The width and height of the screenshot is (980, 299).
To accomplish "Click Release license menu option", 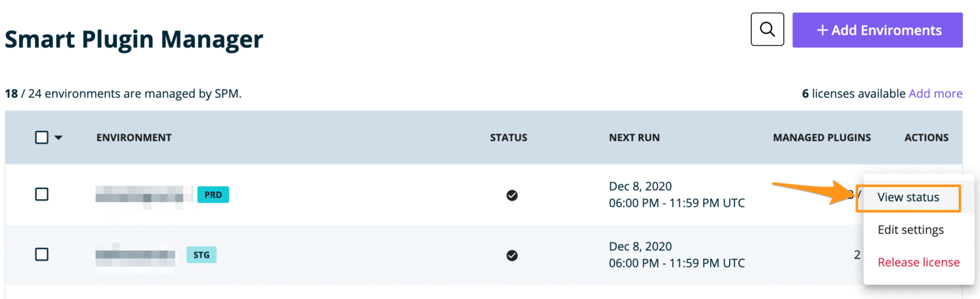I will [918, 262].
